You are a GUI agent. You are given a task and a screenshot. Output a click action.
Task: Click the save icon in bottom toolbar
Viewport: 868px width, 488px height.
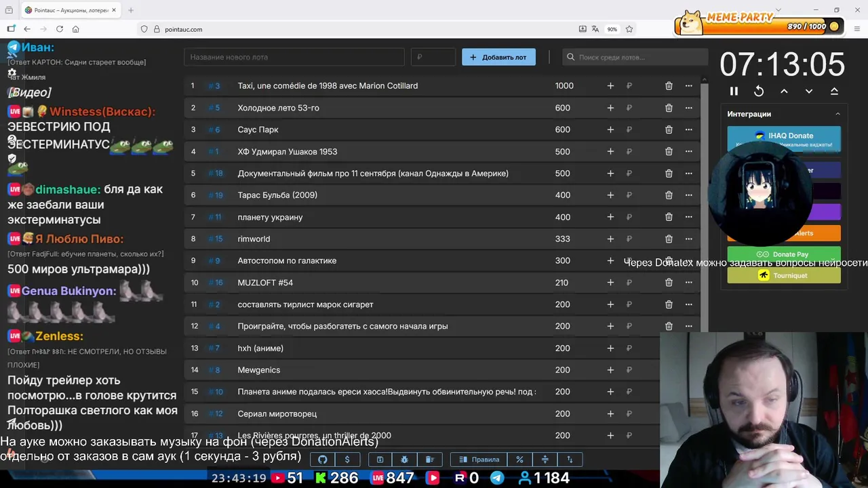(380, 460)
